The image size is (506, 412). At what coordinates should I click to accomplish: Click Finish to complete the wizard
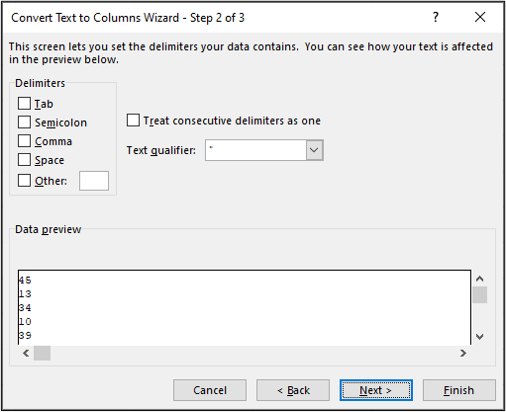click(x=459, y=390)
